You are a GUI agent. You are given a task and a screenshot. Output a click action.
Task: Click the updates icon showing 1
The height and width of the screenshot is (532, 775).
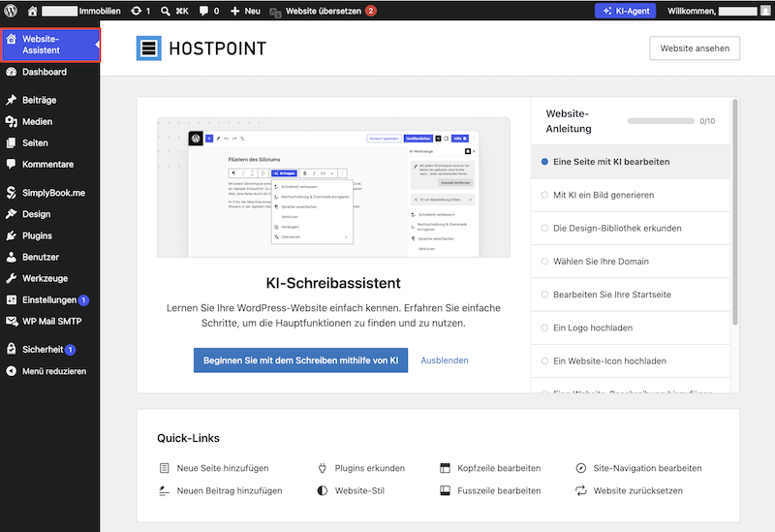(136, 11)
